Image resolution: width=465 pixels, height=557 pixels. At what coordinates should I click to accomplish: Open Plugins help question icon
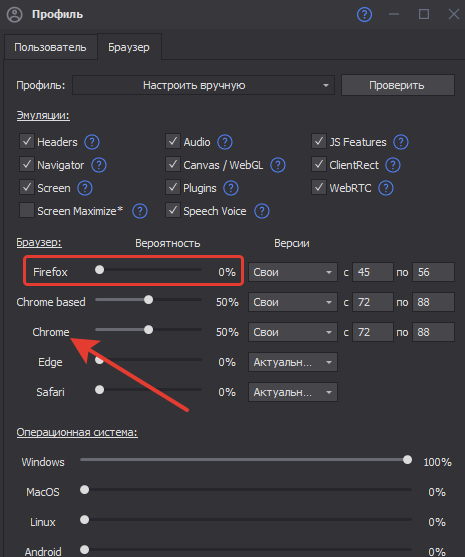coord(231,188)
